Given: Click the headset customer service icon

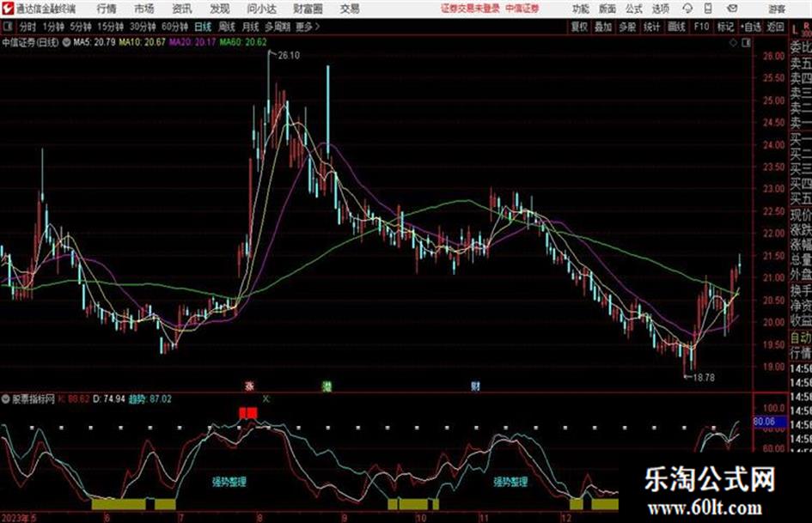Looking at the screenshot, I should (x=687, y=9).
